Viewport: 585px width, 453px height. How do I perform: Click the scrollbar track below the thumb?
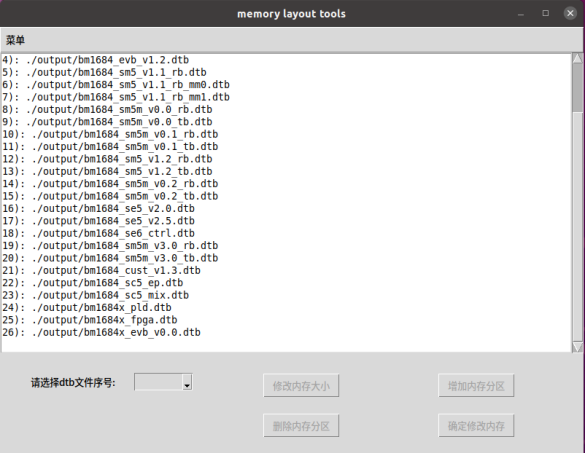click(x=578, y=226)
